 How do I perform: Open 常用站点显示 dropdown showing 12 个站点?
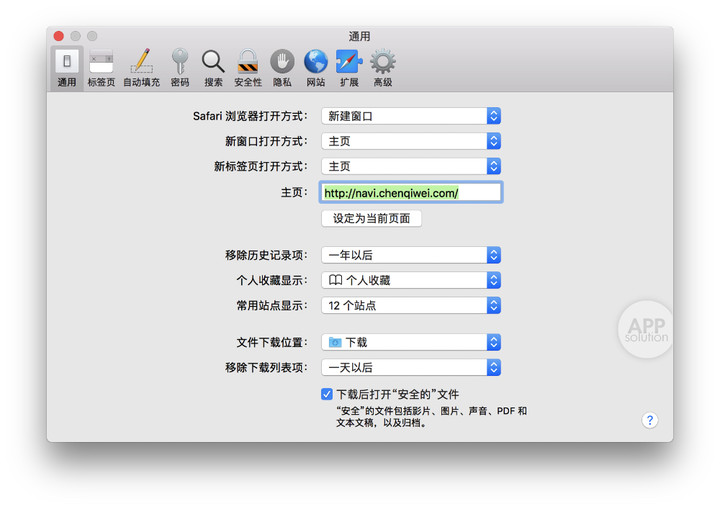tap(411, 305)
